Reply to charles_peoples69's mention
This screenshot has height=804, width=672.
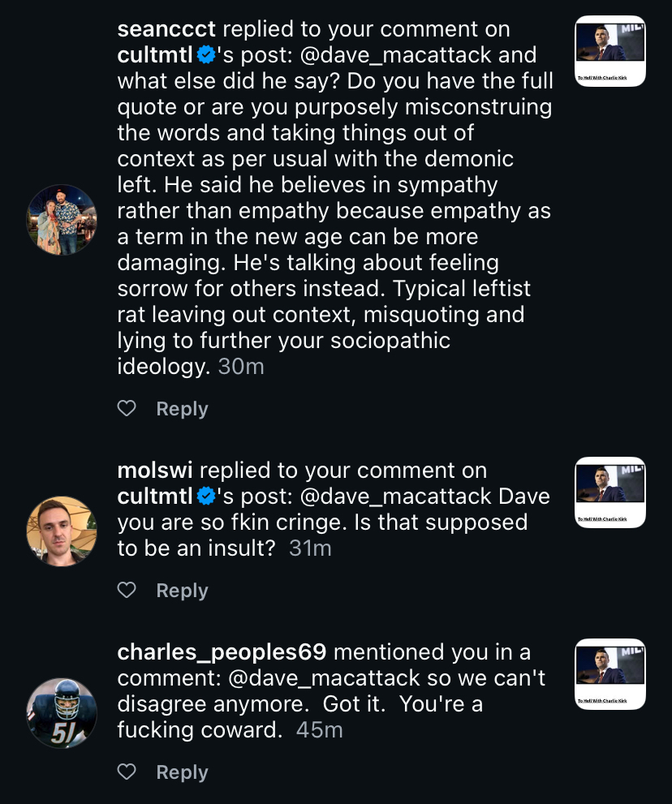pyautogui.click(x=182, y=772)
